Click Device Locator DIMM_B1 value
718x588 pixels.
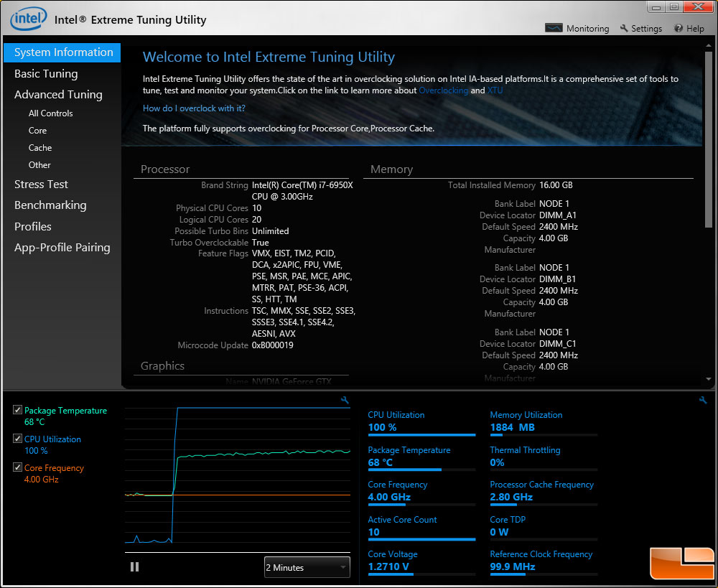point(557,279)
